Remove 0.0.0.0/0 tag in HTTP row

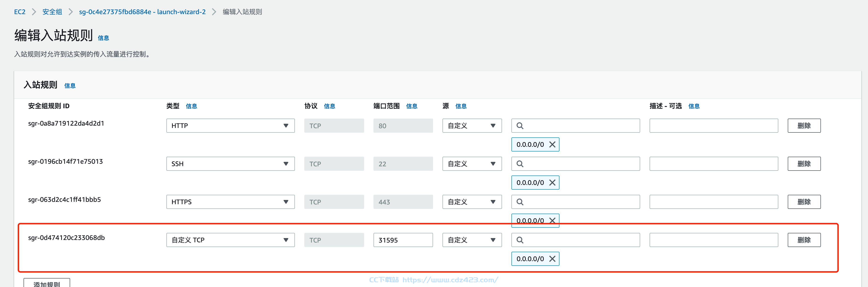tap(552, 144)
